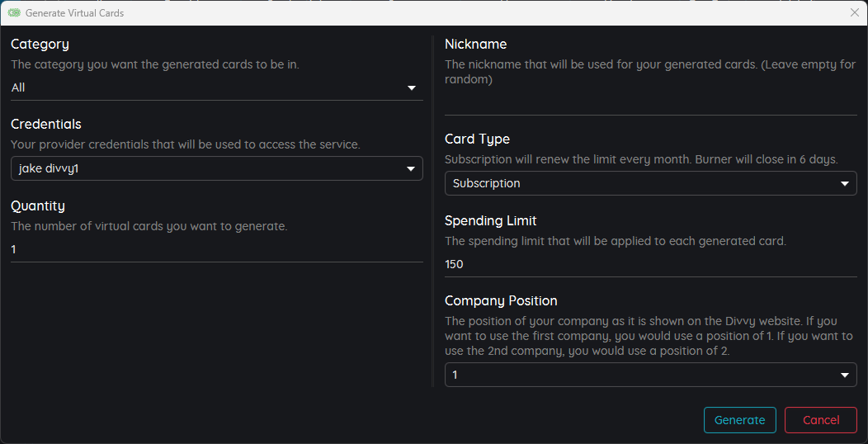The width and height of the screenshot is (868, 444).
Task: Click the Cancel button
Action: click(821, 420)
